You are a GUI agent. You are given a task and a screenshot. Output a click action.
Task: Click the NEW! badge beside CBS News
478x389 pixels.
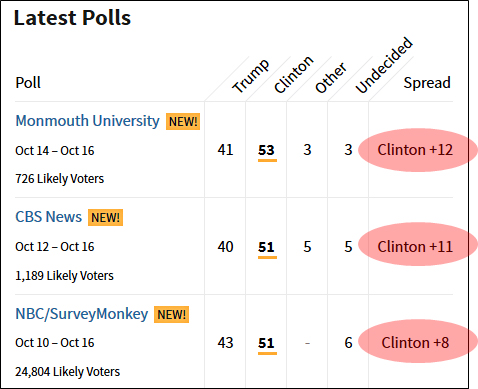(105, 217)
